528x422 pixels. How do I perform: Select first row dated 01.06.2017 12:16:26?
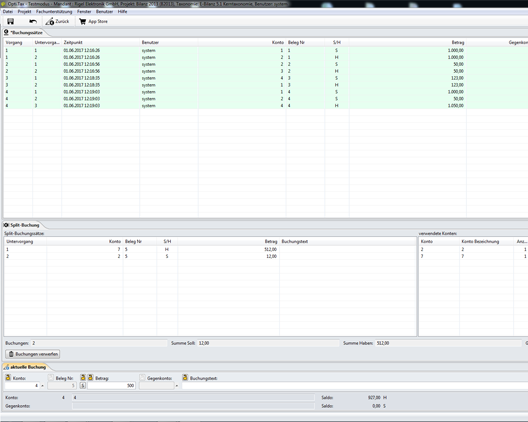(x=266, y=51)
